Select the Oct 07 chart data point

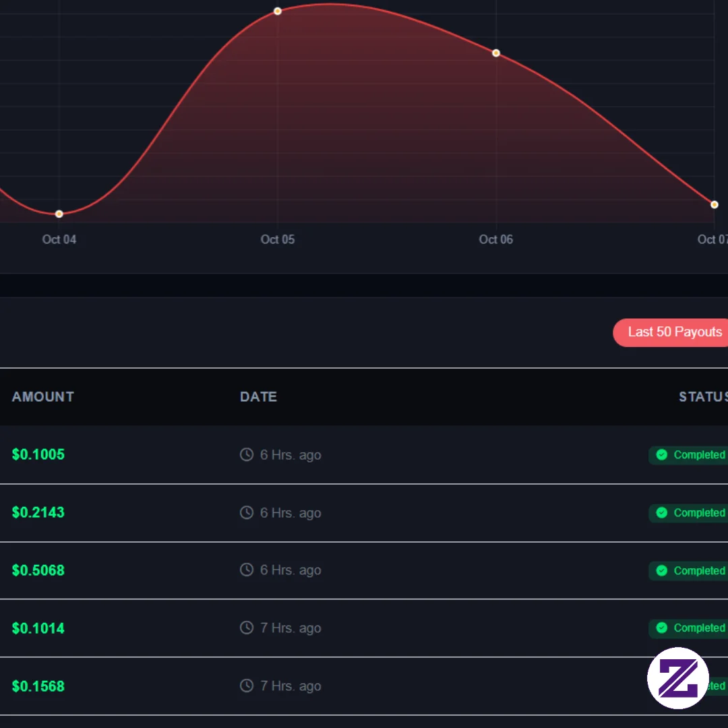pos(715,205)
